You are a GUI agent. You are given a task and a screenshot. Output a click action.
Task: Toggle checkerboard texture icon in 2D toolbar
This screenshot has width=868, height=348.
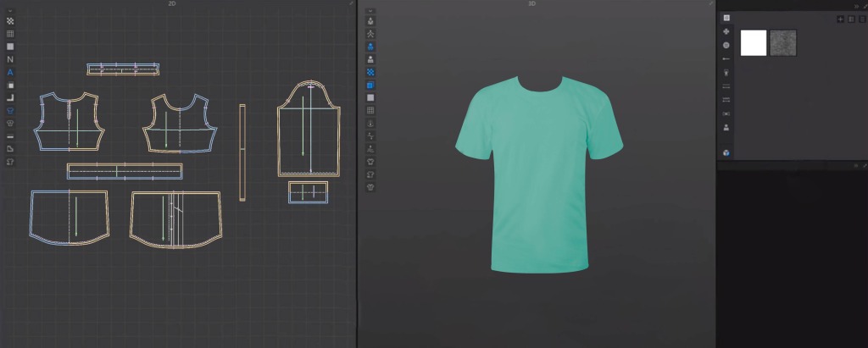pos(10,21)
